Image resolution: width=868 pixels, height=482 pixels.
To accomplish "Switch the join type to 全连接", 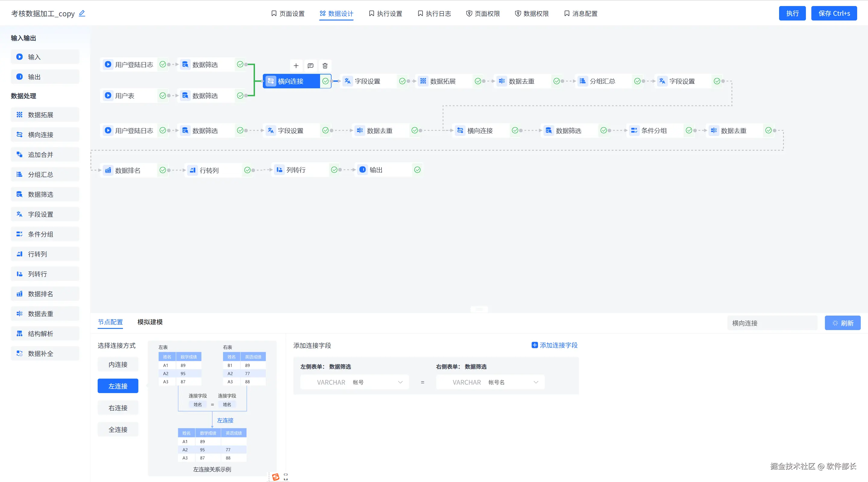I will click(118, 430).
